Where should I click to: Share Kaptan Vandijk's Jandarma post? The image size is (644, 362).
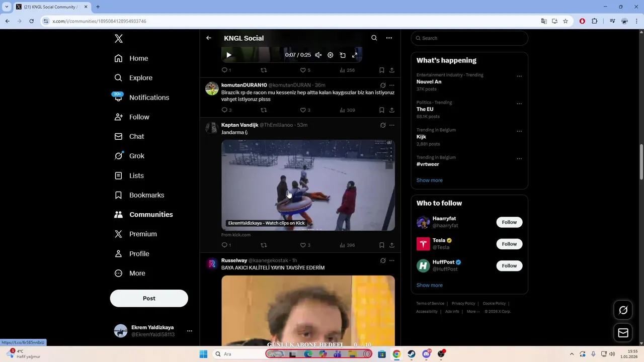391,245
